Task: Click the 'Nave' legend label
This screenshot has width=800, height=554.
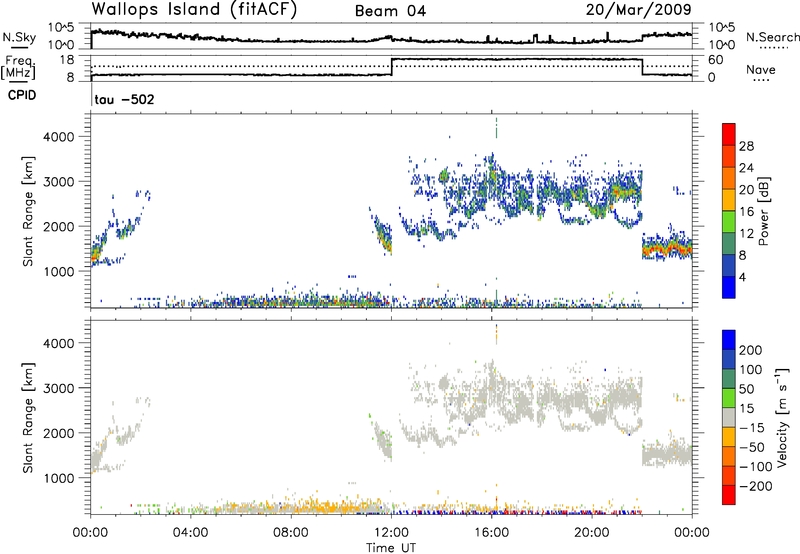Action: pyautogui.click(x=760, y=70)
